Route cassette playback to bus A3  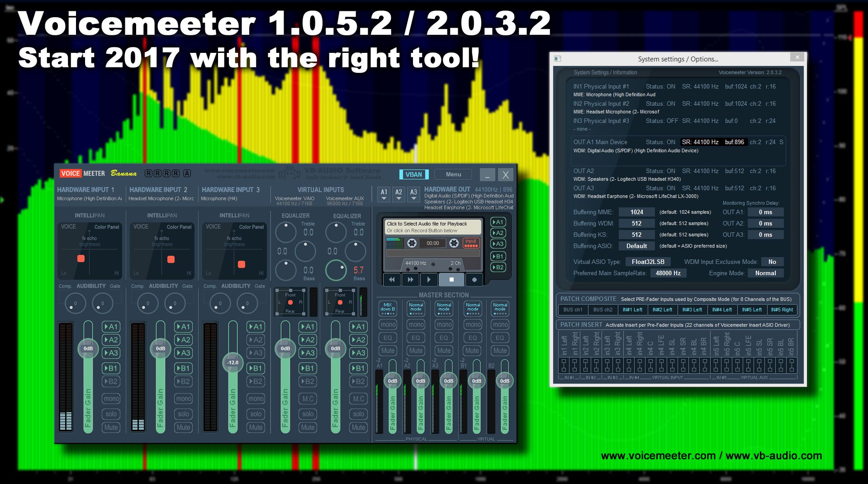click(498, 244)
